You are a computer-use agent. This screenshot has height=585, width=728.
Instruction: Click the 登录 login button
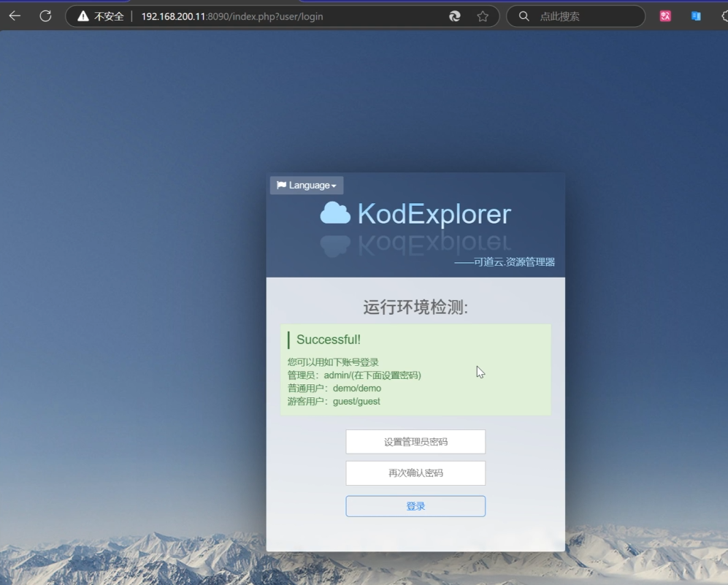[x=415, y=506]
